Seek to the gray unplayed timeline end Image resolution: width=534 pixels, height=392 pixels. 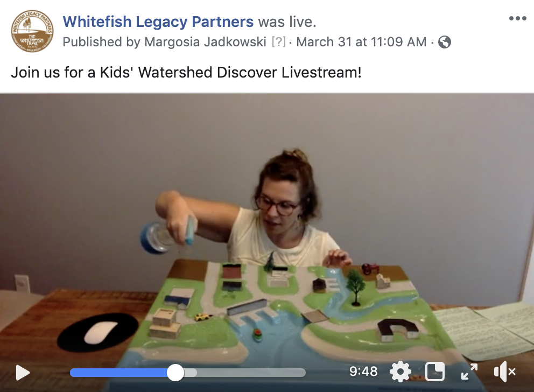(x=251, y=373)
